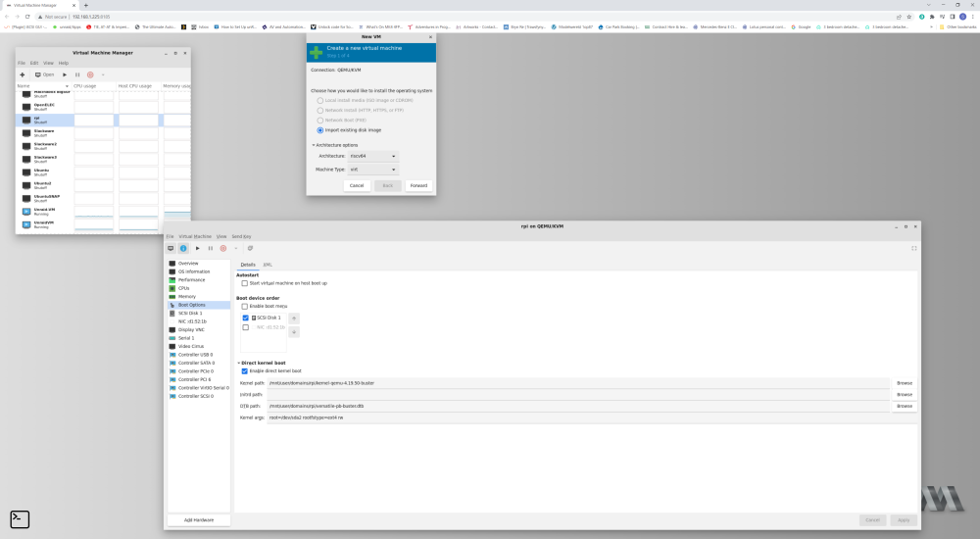Open Virtual Machine menu in rpi window

point(195,236)
